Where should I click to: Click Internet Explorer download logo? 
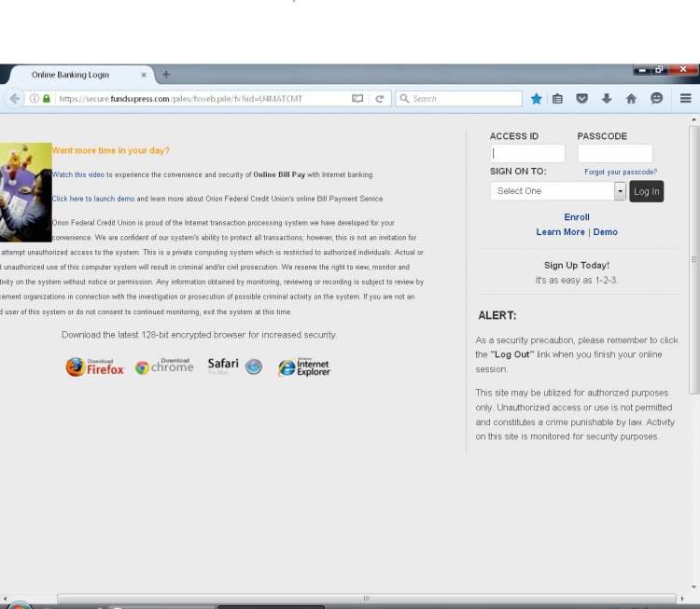304,367
